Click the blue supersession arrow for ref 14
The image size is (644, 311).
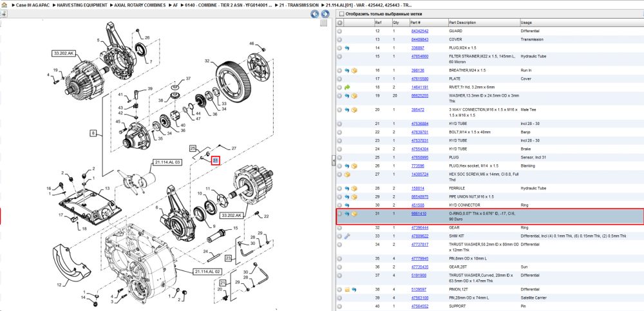click(x=347, y=48)
